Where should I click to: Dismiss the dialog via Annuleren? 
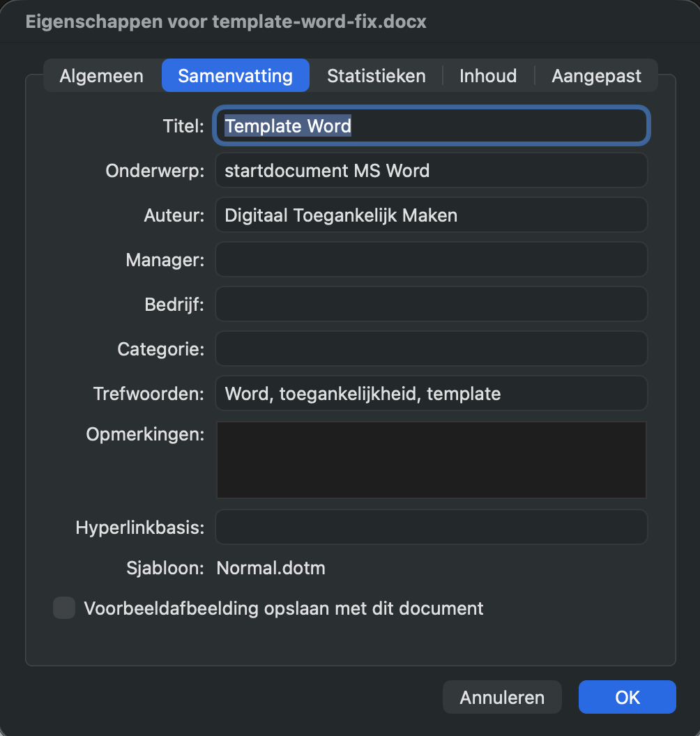click(x=501, y=697)
